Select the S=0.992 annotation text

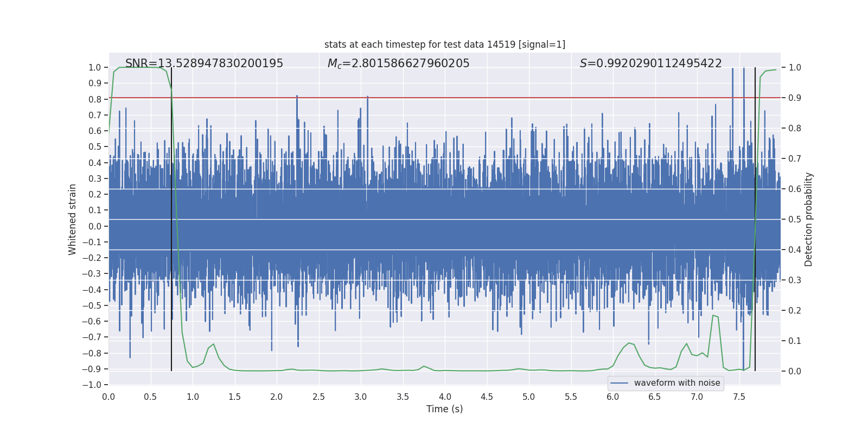pos(650,63)
